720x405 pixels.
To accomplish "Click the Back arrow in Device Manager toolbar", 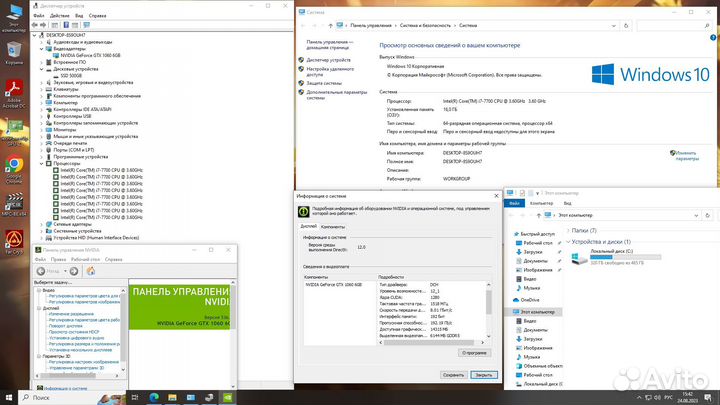I will pos(35,25).
